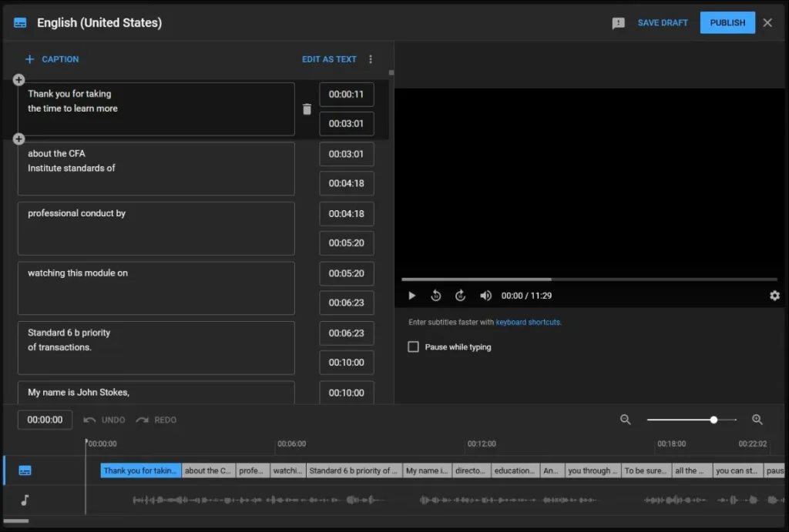Select 'Standard 6 b priority of...' timeline block

coord(354,470)
